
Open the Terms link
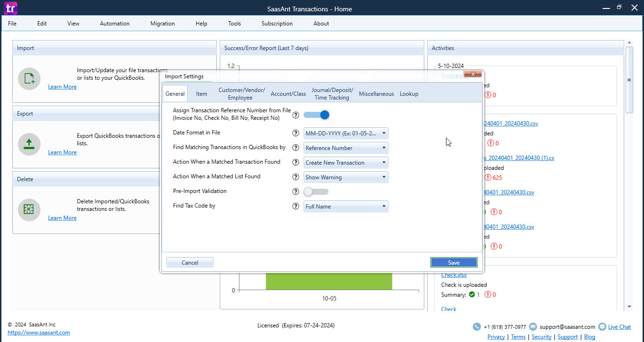(518, 337)
